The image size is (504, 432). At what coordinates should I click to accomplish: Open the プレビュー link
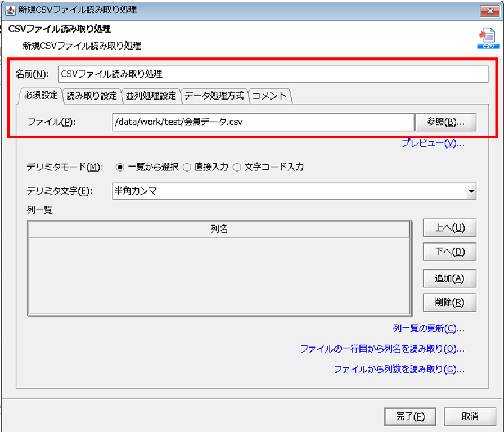click(x=433, y=143)
